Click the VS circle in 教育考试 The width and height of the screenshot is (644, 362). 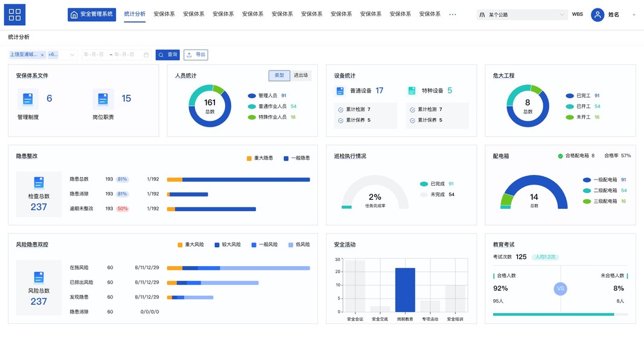[x=561, y=288]
